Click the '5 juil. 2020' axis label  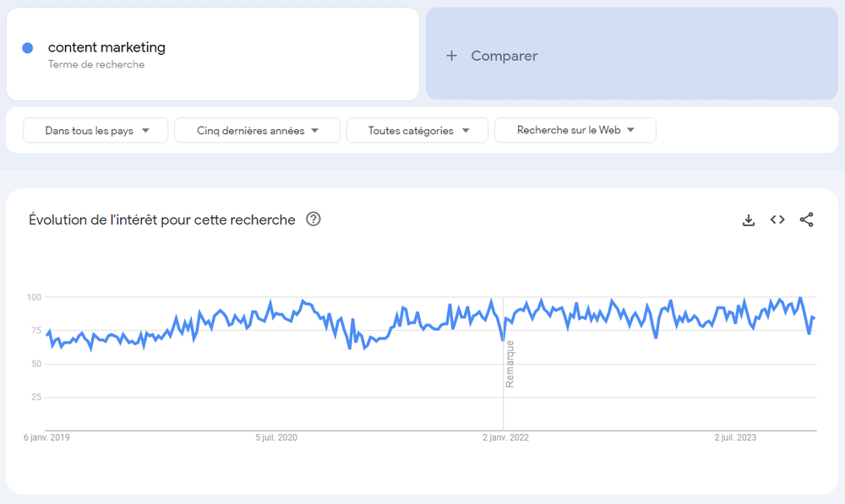click(276, 437)
